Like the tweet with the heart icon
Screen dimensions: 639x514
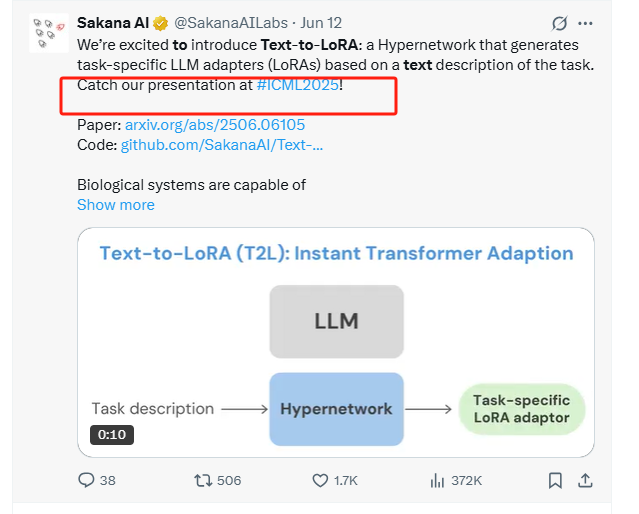coord(320,481)
